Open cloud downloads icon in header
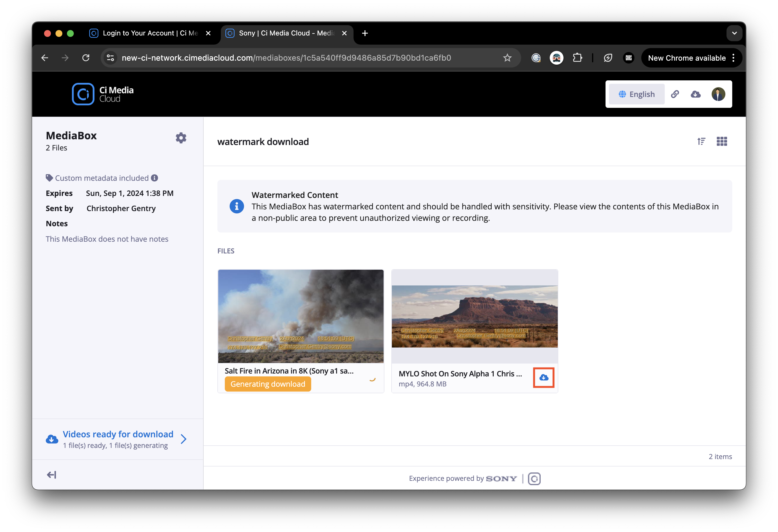 click(x=696, y=94)
